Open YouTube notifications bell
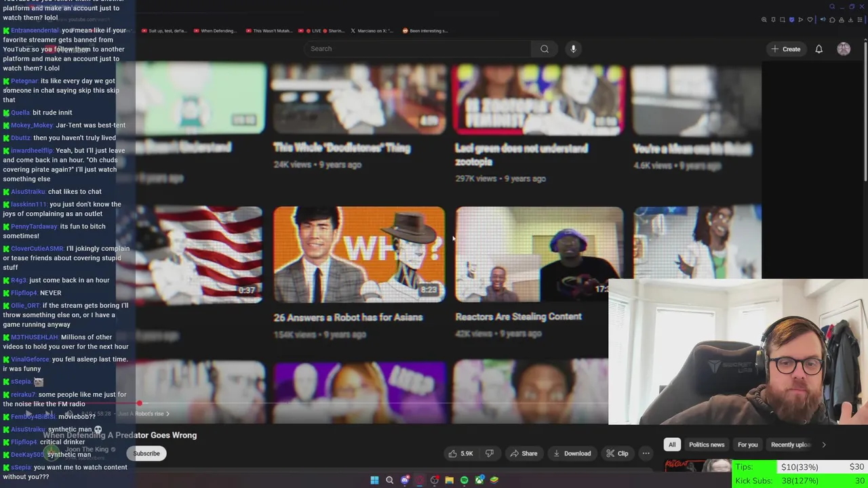The image size is (868, 488). click(818, 49)
